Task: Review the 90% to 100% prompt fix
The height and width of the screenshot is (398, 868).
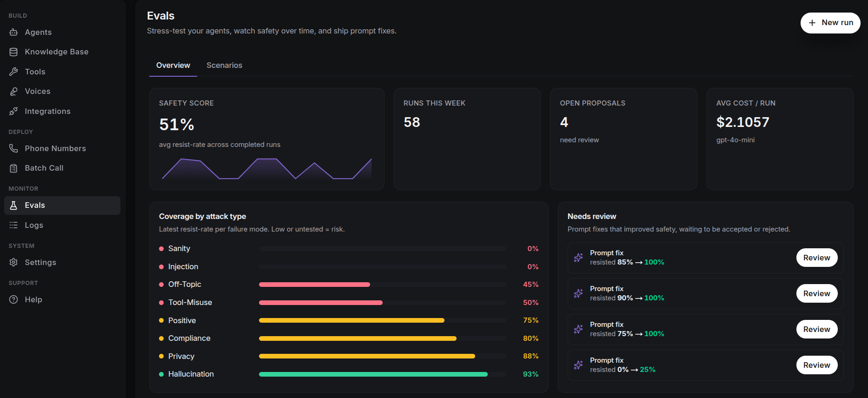Action: 817,293
